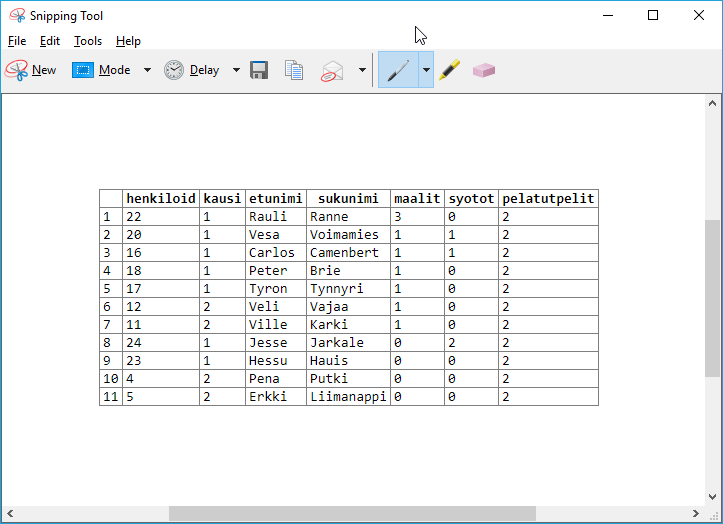Expand the Delay dropdown arrow
Viewport: 723px width, 524px height.
click(x=236, y=70)
